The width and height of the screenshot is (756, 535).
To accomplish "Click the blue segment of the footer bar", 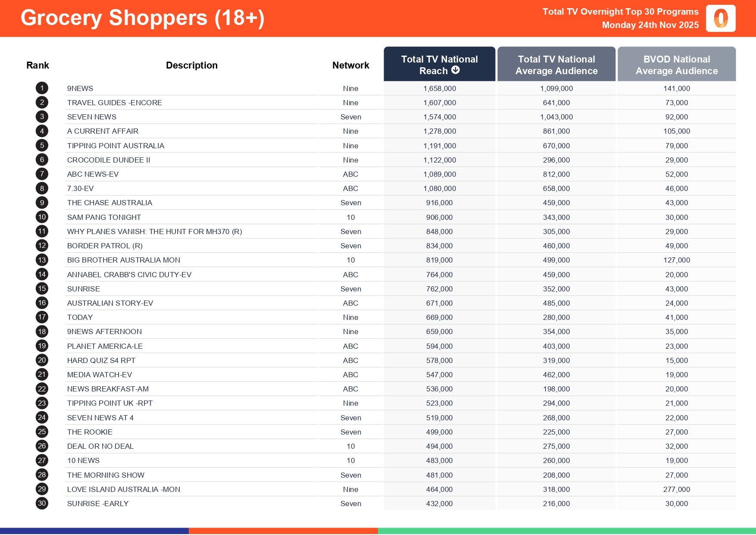I will coord(94,531).
